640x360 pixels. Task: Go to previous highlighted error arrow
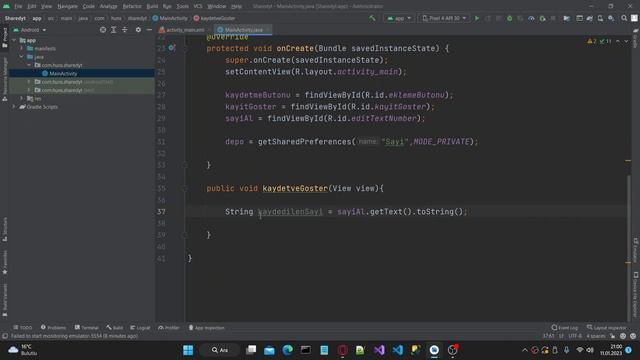(x=618, y=41)
